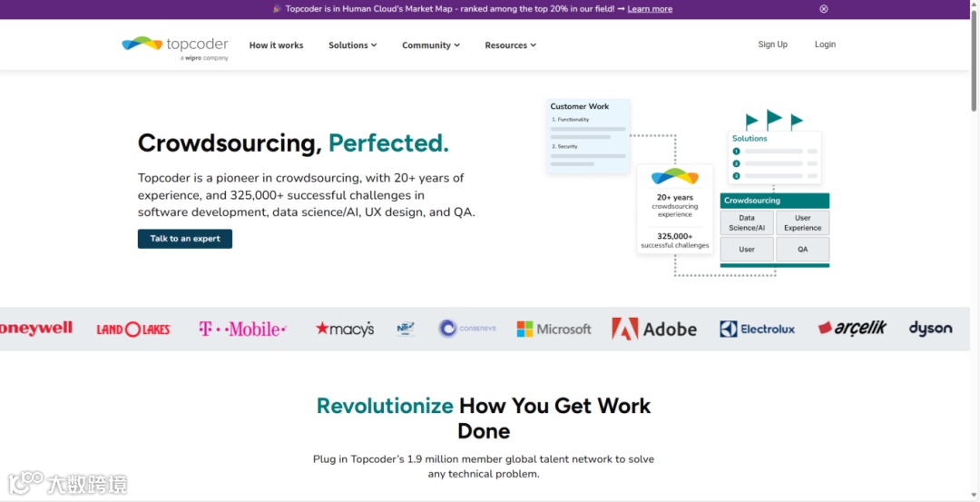The width and height of the screenshot is (980, 502).
Task: Click the T-Mobile logo
Action: coord(242,329)
